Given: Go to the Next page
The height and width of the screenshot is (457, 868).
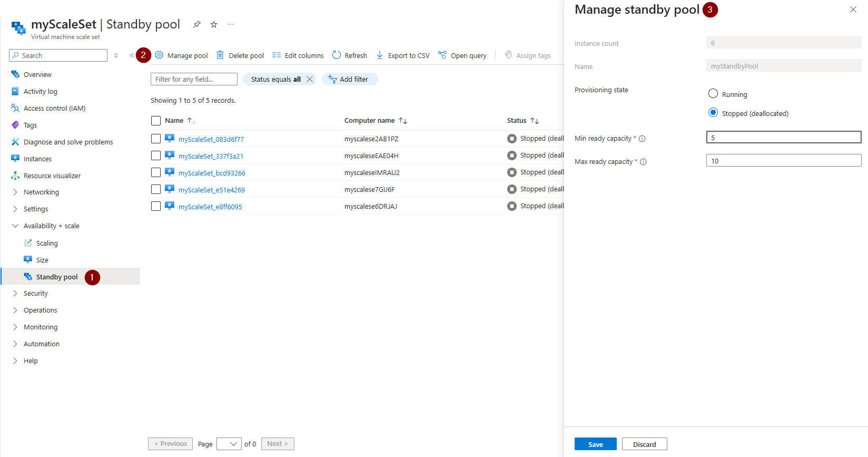Looking at the screenshot, I should [x=278, y=444].
